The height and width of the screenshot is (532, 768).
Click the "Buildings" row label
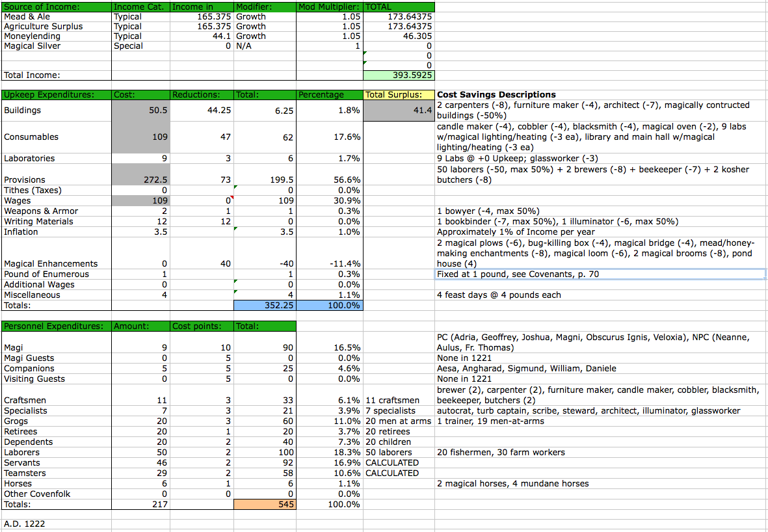click(x=57, y=111)
